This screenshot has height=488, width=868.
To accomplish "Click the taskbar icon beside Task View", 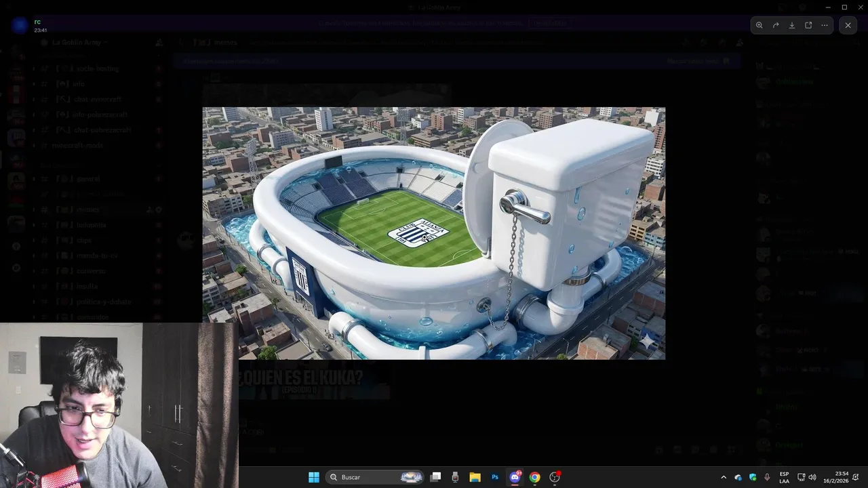I will [x=455, y=477].
